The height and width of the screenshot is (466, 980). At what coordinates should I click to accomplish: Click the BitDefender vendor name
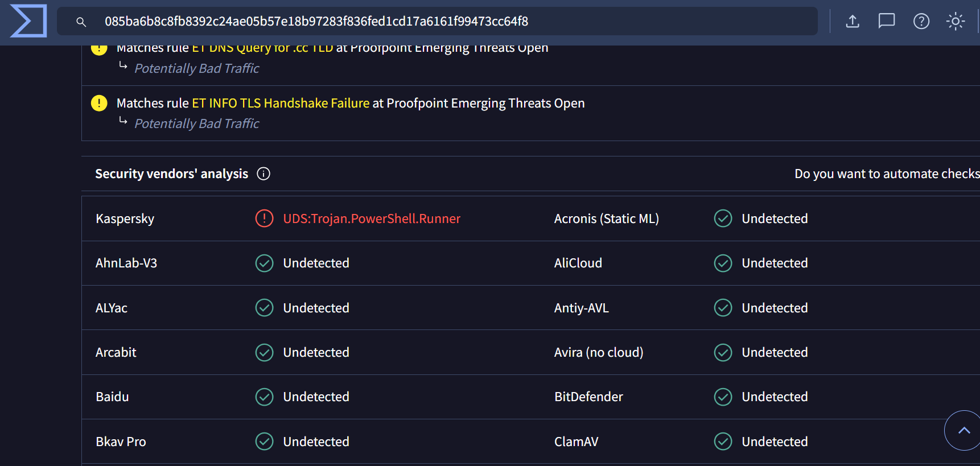(589, 397)
